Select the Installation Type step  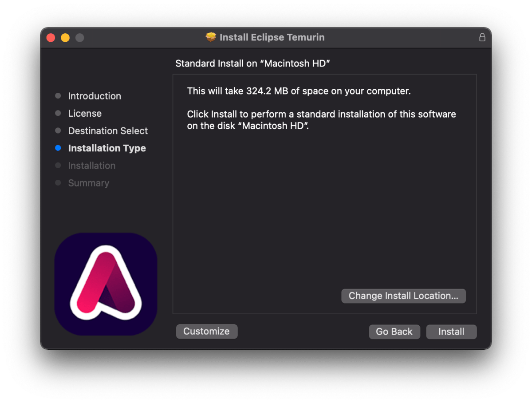[107, 148]
